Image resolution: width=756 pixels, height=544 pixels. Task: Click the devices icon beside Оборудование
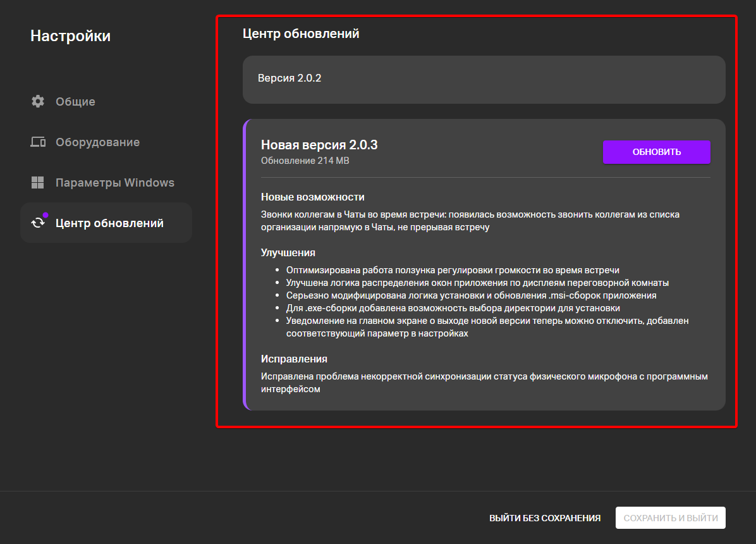click(38, 142)
